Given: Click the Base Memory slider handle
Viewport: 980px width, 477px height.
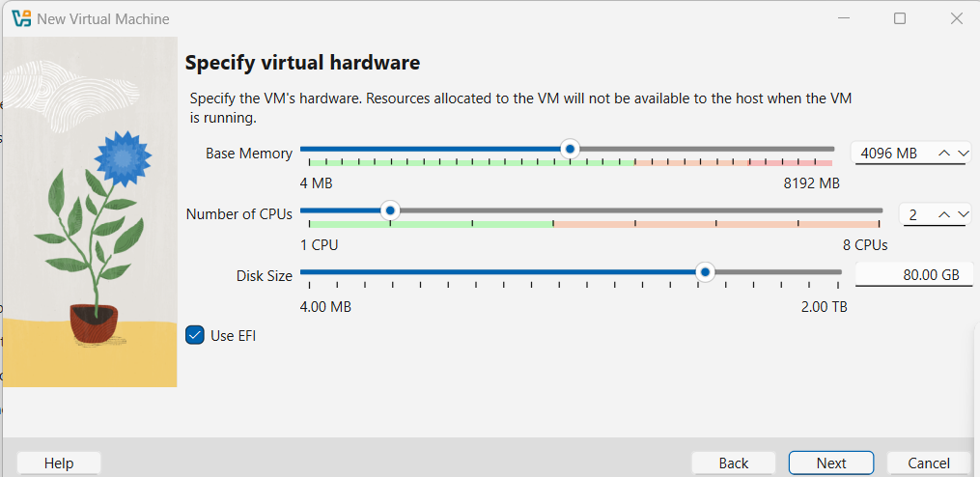Looking at the screenshot, I should tap(570, 149).
